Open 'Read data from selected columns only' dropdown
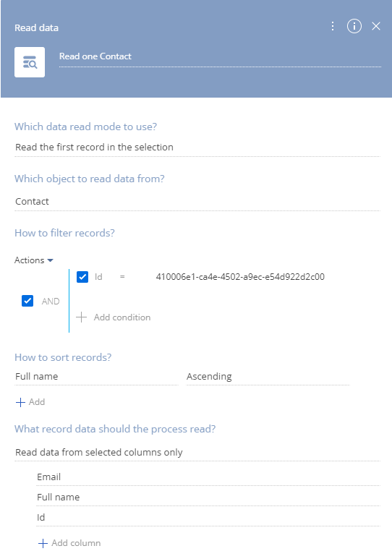 [x=197, y=453]
